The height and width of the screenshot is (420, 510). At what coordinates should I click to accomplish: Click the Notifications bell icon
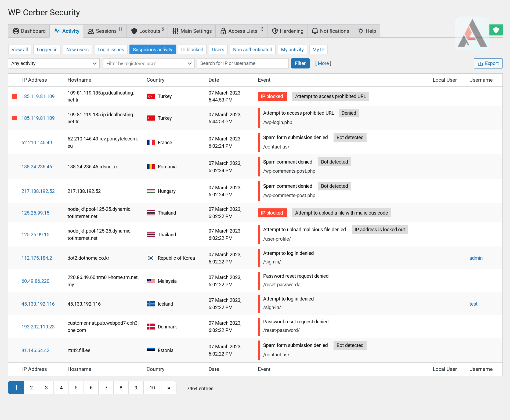point(315,31)
